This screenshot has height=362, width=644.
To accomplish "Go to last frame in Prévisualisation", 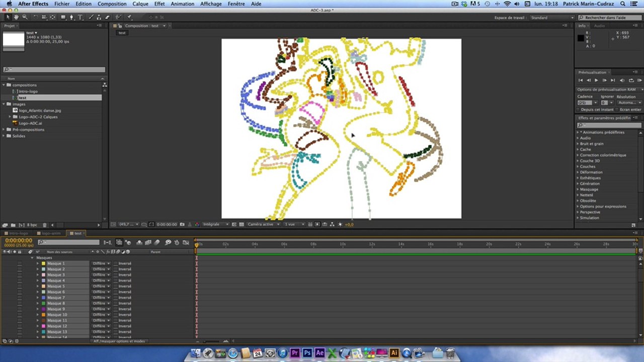I will pos(613,80).
